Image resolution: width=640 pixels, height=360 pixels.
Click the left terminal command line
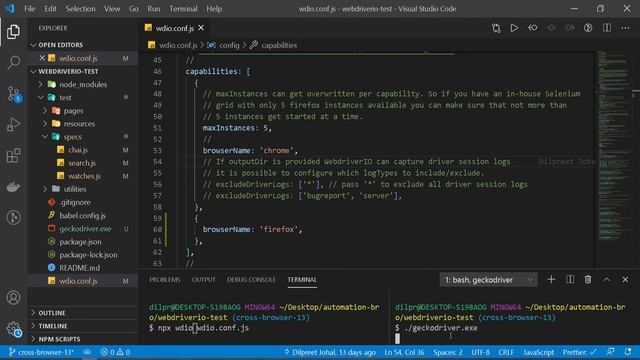coord(199,328)
